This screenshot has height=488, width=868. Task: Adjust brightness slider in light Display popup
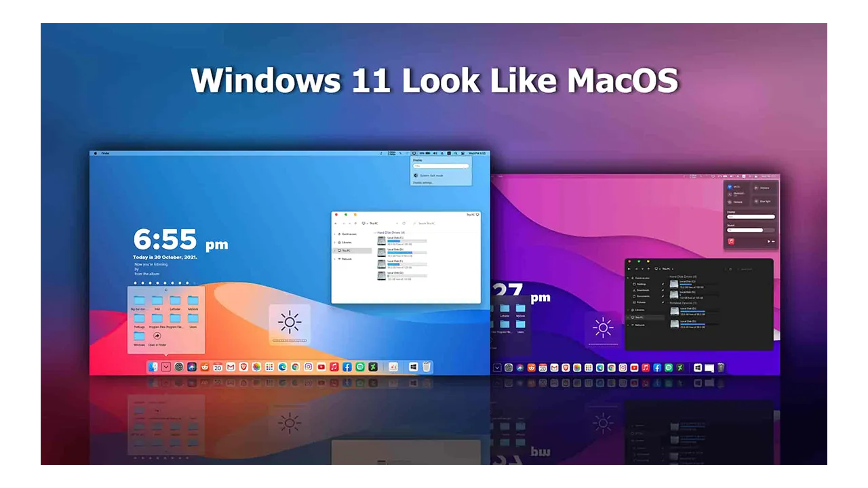pyautogui.click(x=441, y=166)
